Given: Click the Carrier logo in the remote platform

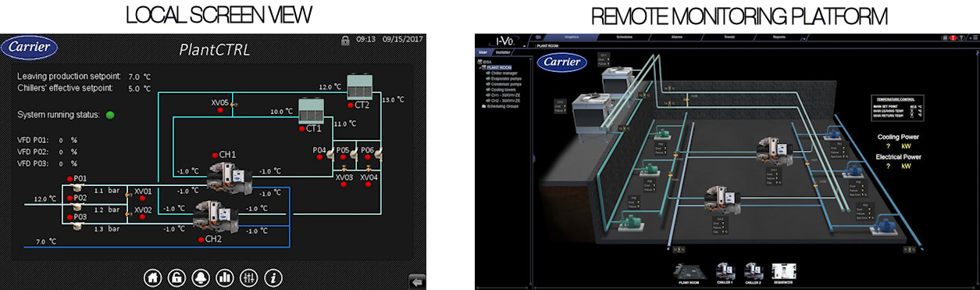Looking at the screenshot, I should pos(561,63).
